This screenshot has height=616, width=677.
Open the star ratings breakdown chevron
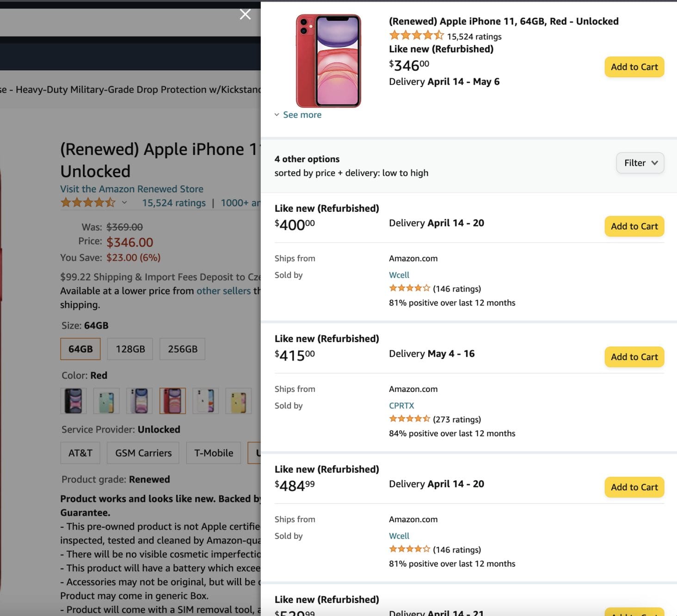coord(124,202)
